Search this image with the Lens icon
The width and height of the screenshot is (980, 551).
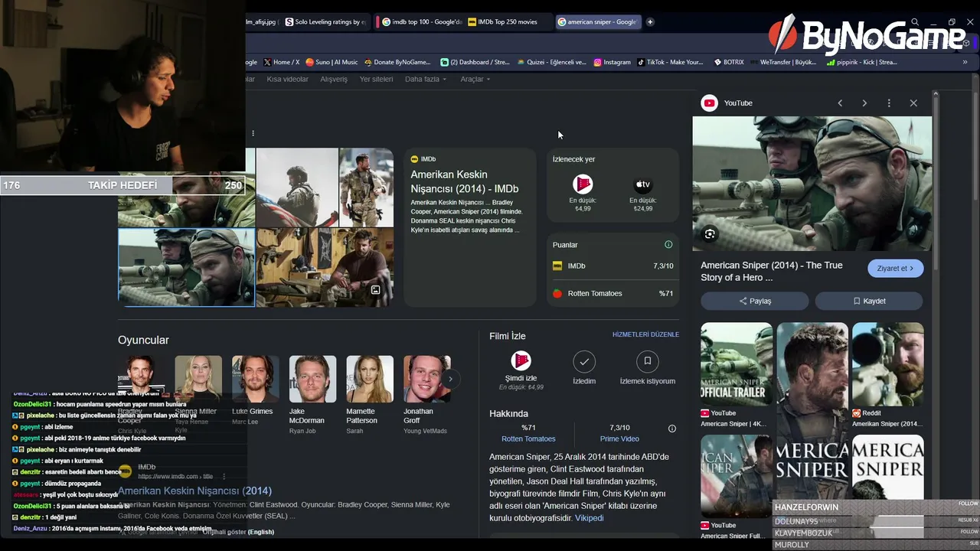[x=710, y=234]
